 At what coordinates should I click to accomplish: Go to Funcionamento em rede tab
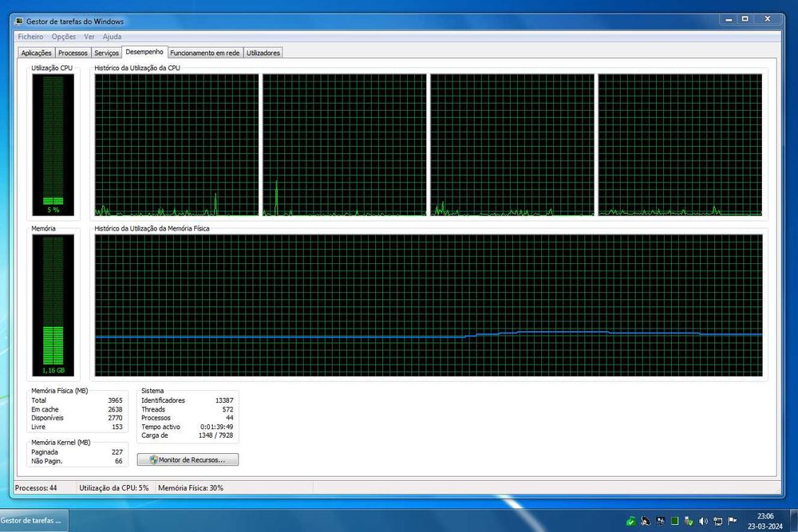click(204, 53)
